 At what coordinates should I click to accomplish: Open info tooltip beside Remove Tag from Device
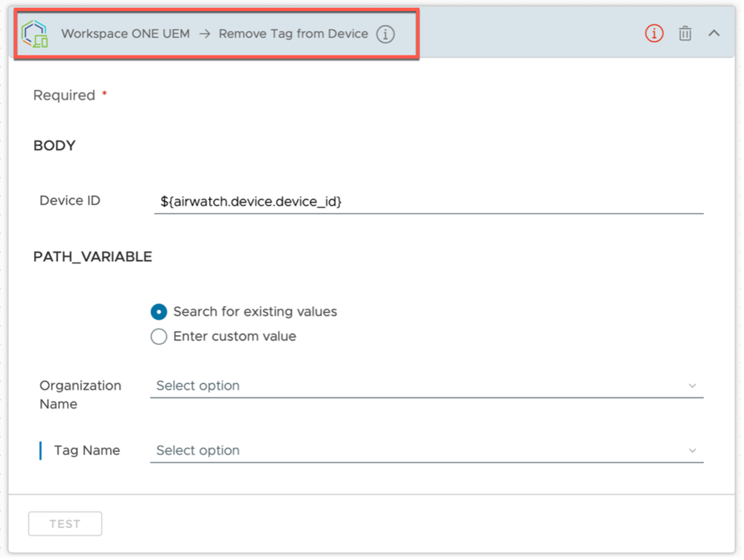385,34
